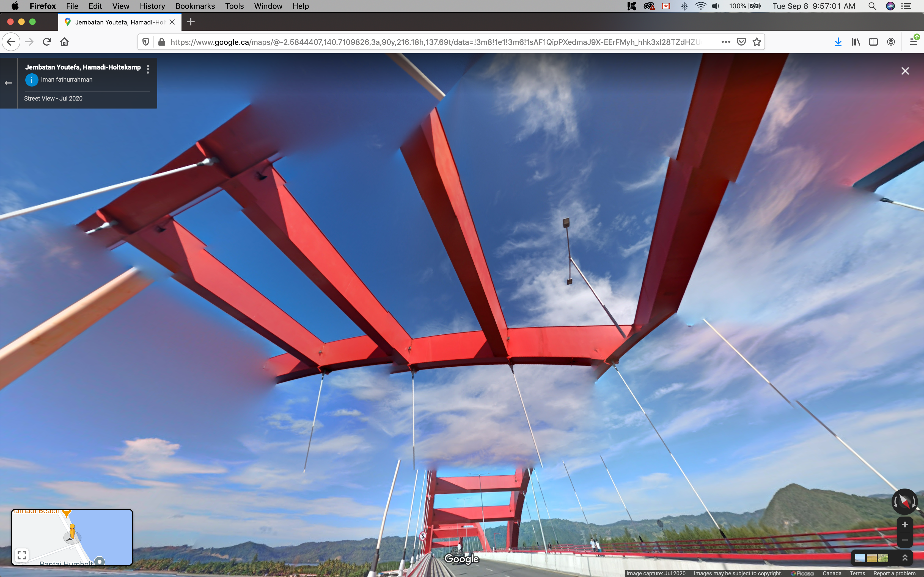Screen dimensions: 924x577
Task: Open page actions three-dot menu in address bar
Action: tap(726, 42)
